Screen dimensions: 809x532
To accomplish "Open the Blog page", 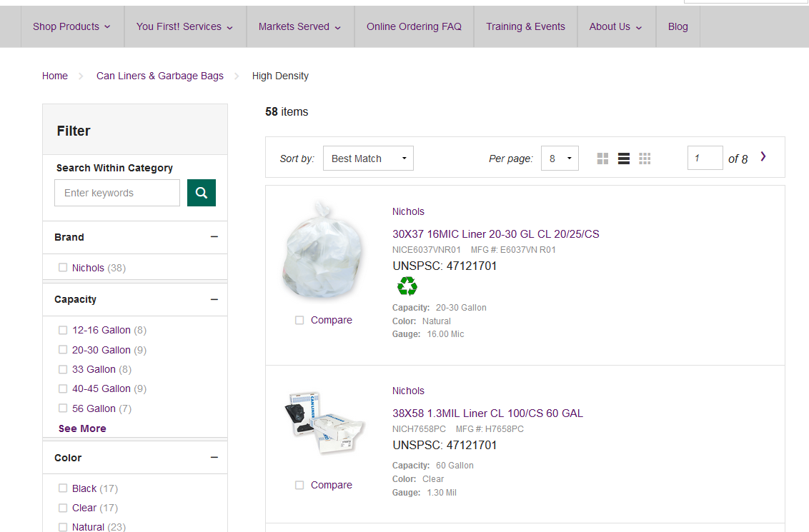I will pos(678,27).
